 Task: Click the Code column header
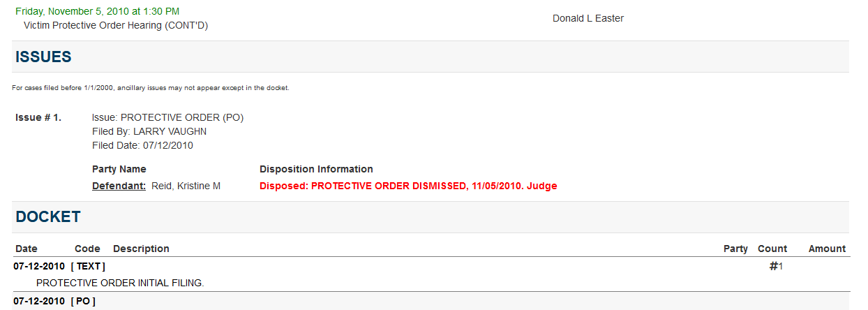(x=87, y=249)
